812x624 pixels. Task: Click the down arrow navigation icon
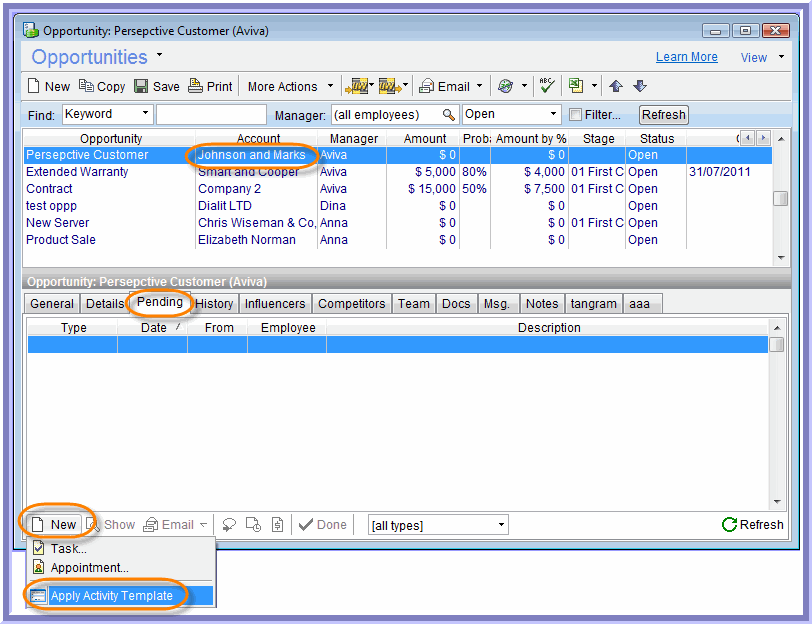coord(640,87)
